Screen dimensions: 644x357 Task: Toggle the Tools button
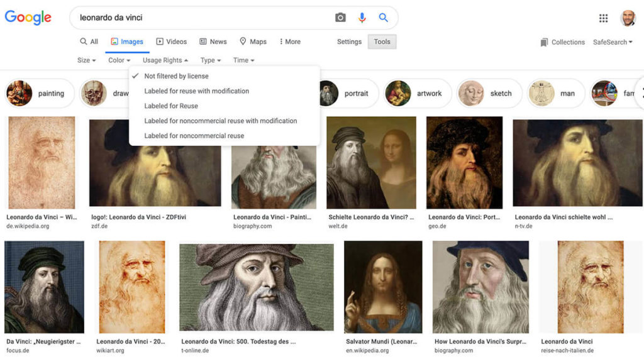point(382,41)
